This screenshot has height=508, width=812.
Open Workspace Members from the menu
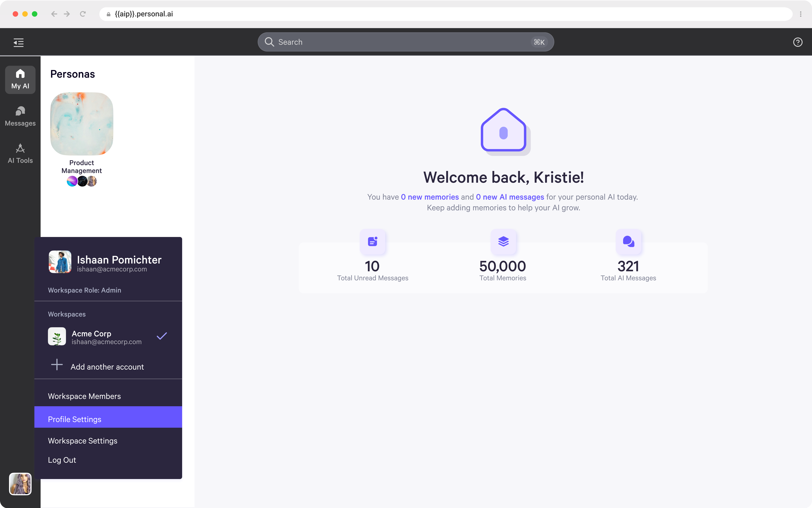tap(84, 396)
